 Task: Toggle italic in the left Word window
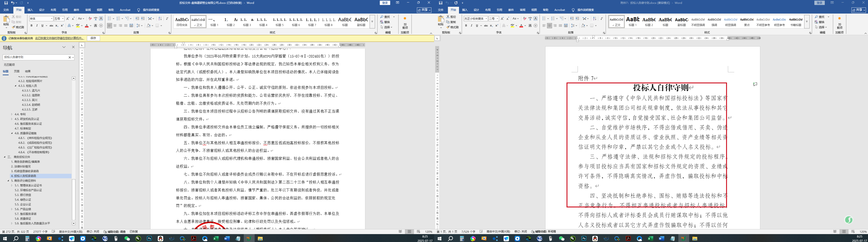click(x=37, y=26)
